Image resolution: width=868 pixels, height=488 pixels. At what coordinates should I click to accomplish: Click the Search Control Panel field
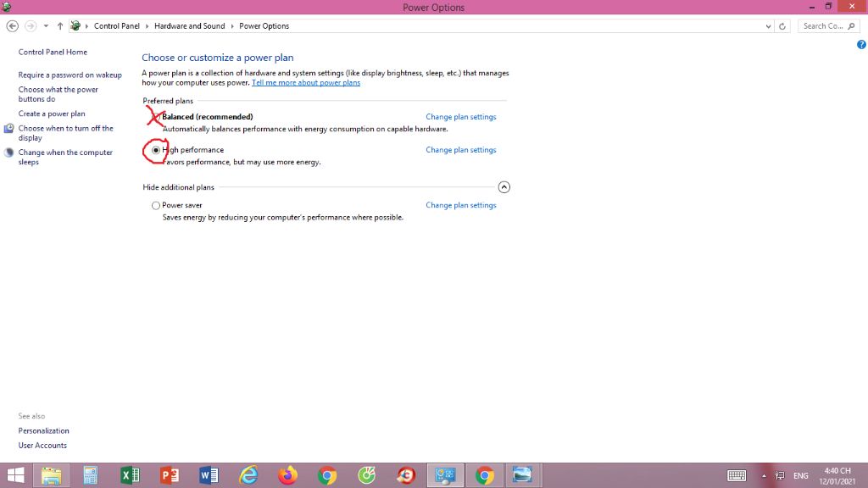click(829, 26)
